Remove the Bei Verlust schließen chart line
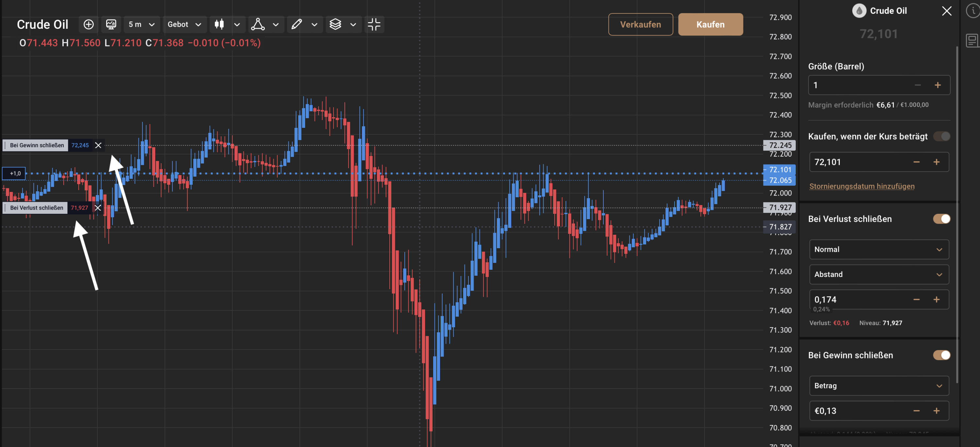 tap(98, 208)
